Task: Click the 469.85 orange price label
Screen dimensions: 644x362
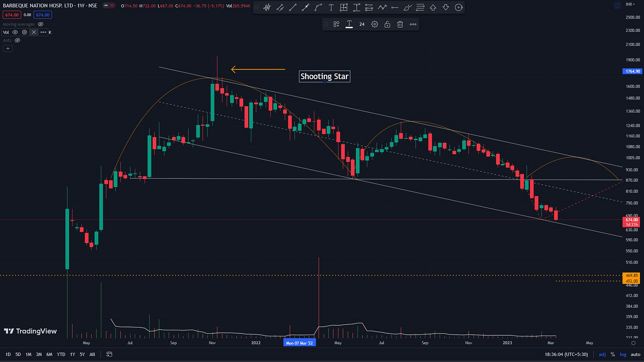Action: (631, 275)
